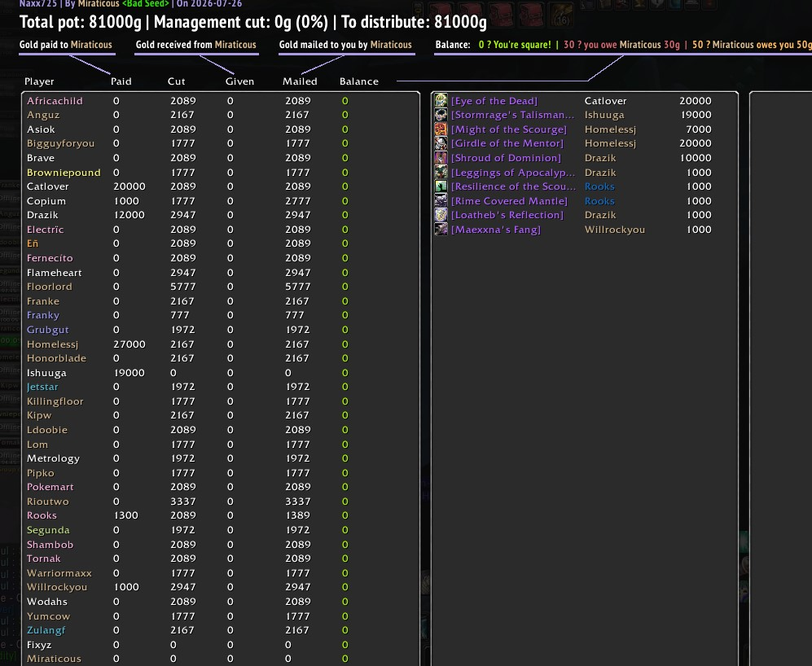
Task: Click the Maexxna's Fang item icon
Action: pos(441,229)
